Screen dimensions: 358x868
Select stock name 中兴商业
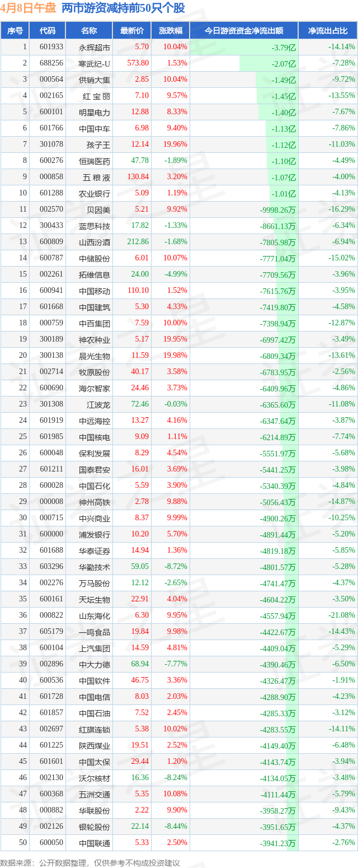click(x=95, y=519)
